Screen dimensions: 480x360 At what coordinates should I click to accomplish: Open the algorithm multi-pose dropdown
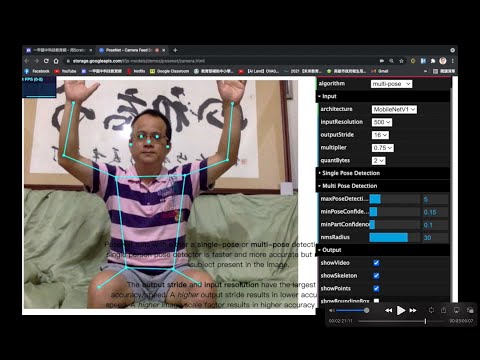point(391,84)
